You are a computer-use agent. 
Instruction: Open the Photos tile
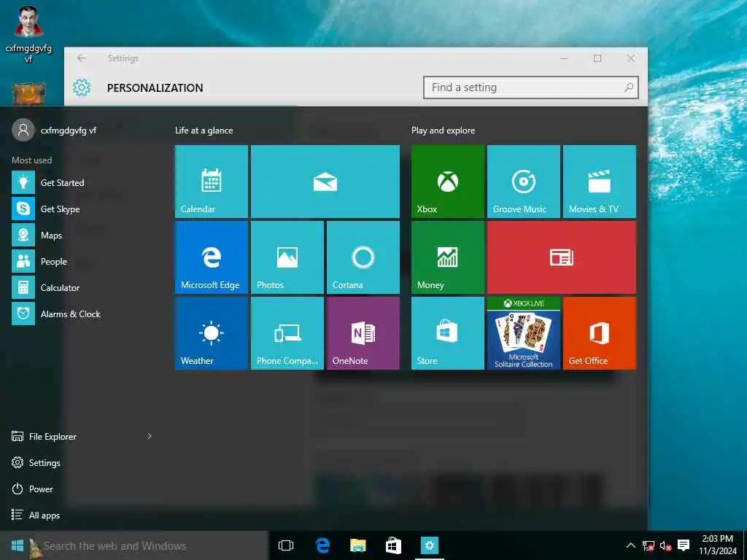(x=287, y=257)
